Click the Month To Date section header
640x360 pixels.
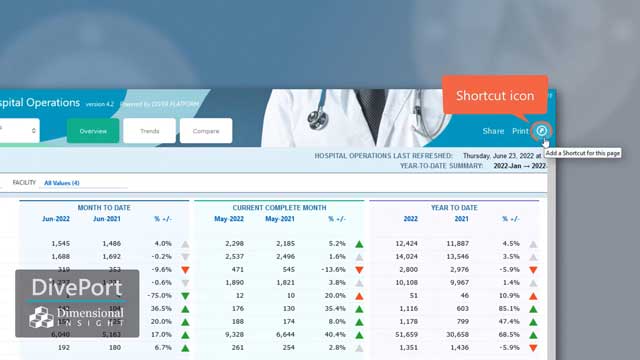click(104, 208)
